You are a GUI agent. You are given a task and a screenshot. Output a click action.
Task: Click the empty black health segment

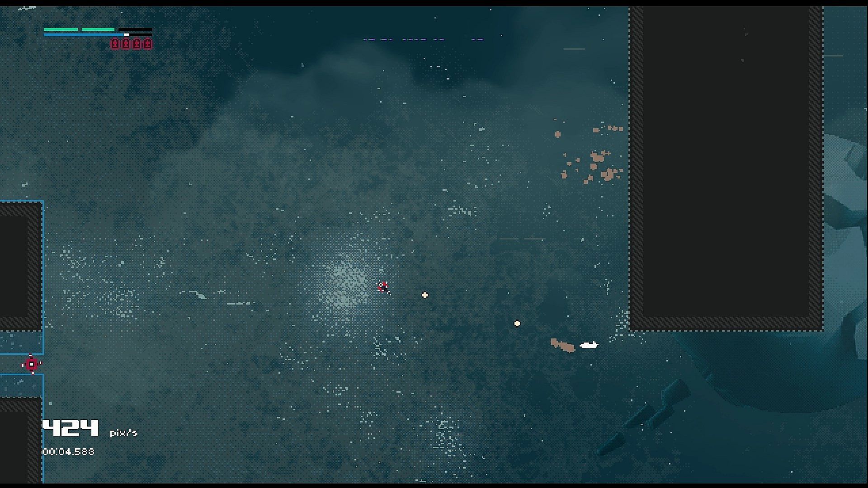point(135,29)
